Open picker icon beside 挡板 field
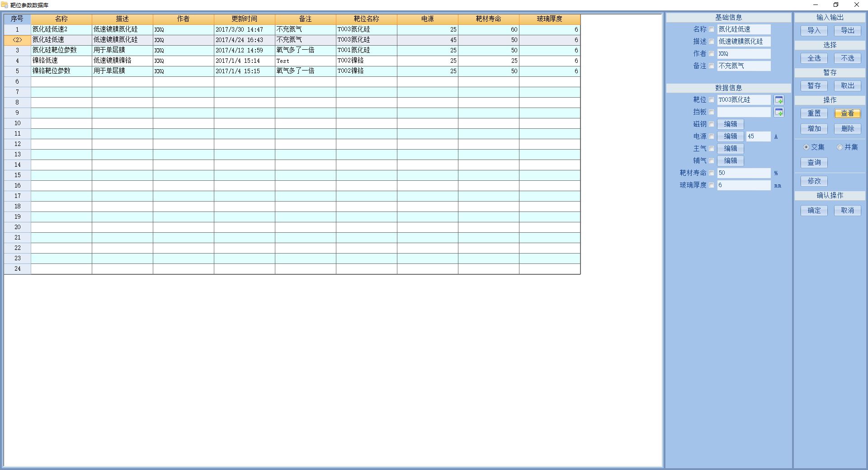Viewport: 868px width, 470px height. point(779,112)
